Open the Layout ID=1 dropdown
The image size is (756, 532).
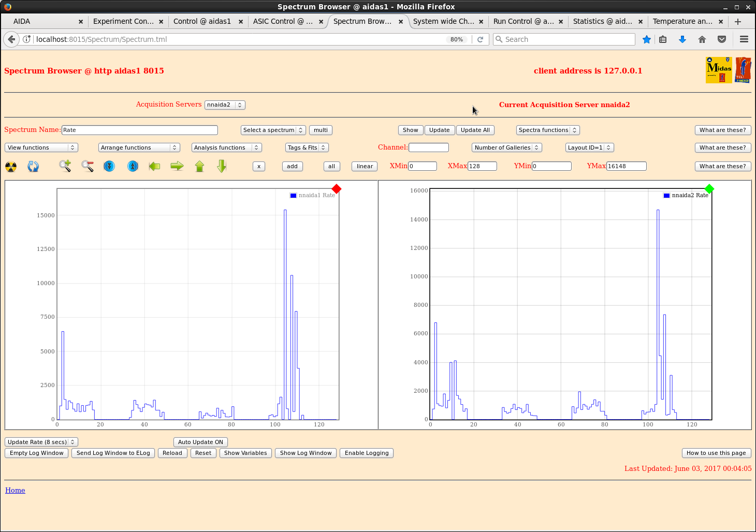(590, 147)
